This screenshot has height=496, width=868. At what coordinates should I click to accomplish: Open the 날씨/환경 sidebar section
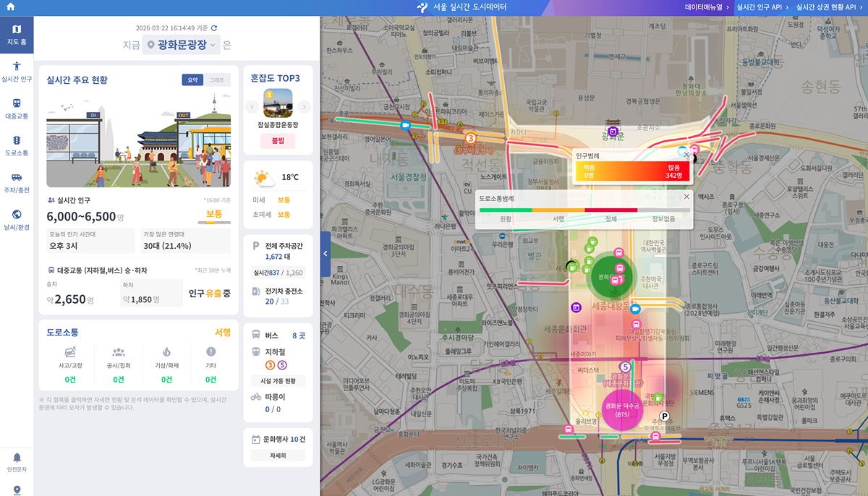[x=17, y=219]
